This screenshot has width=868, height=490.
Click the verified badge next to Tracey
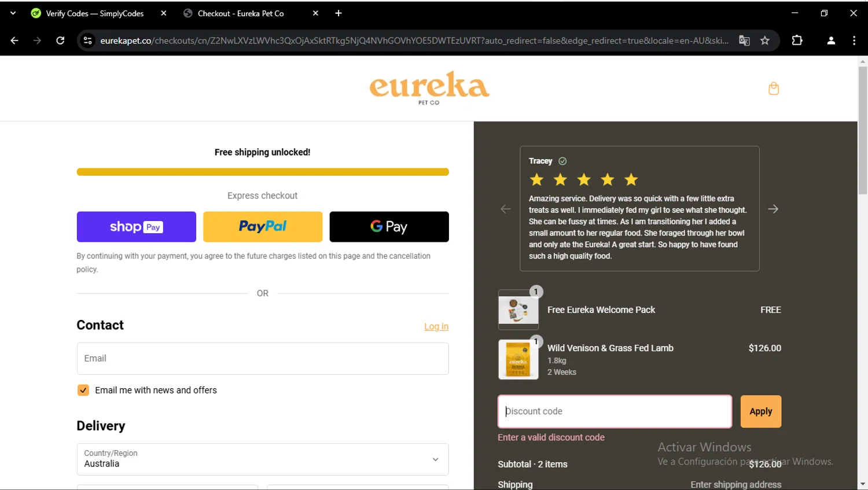pyautogui.click(x=562, y=161)
